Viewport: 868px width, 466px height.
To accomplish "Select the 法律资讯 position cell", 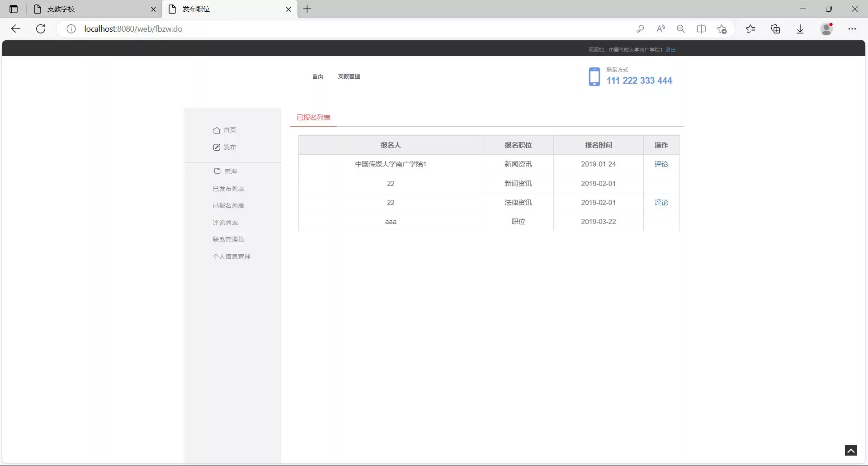I will pos(518,203).
